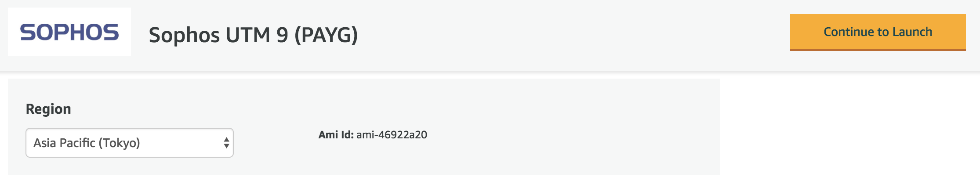Click the up arrow in Region selector
980x188 pixels.
pos(226,139)
